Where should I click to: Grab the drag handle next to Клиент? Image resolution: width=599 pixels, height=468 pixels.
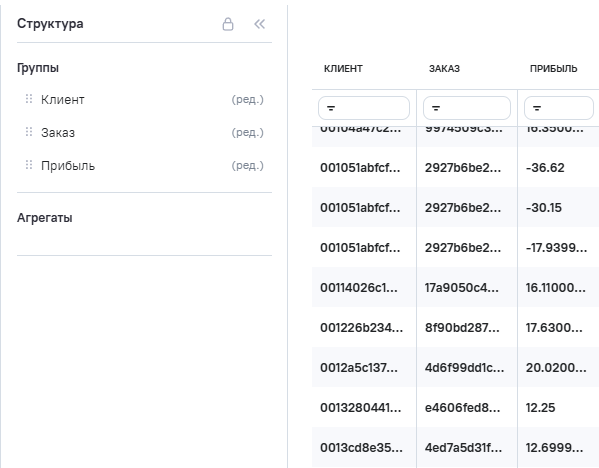tap(29, 99)
